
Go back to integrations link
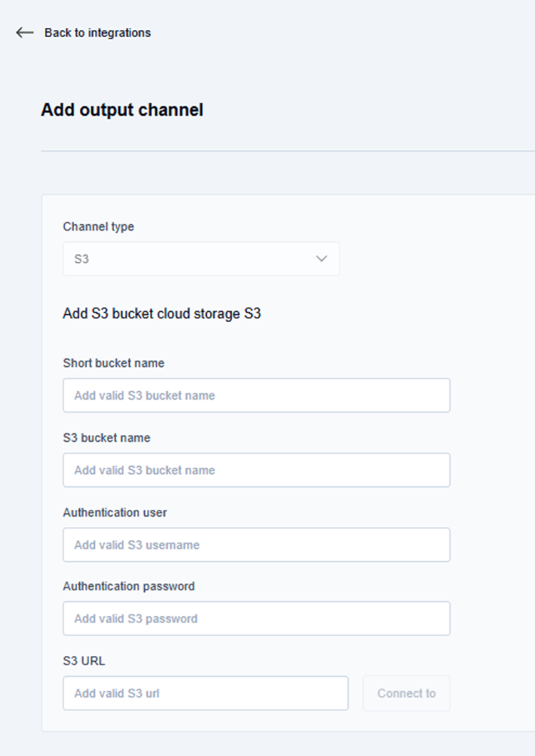pos(97,33)
